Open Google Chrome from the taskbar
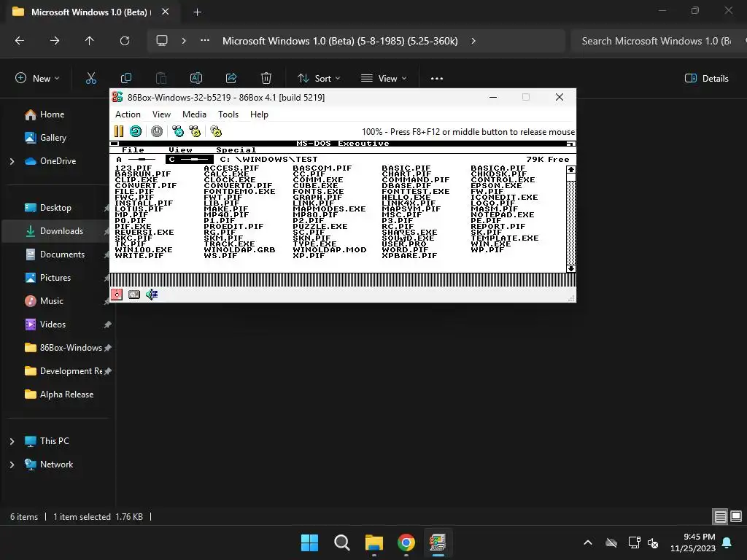 406,542
